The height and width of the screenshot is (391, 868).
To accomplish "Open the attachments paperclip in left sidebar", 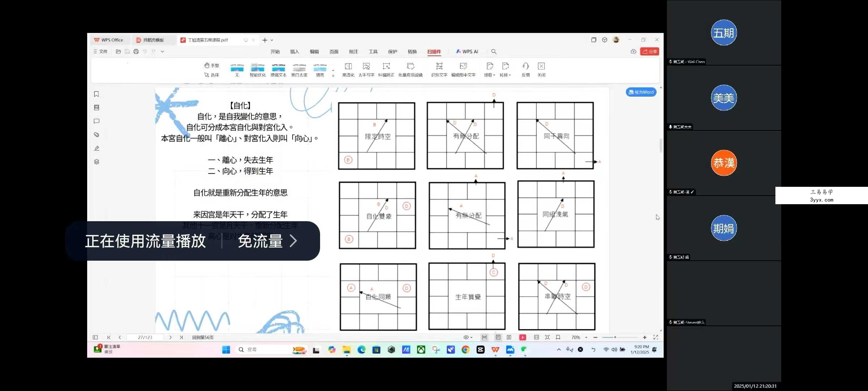I will pyautogui.click(x=97, y=135).
